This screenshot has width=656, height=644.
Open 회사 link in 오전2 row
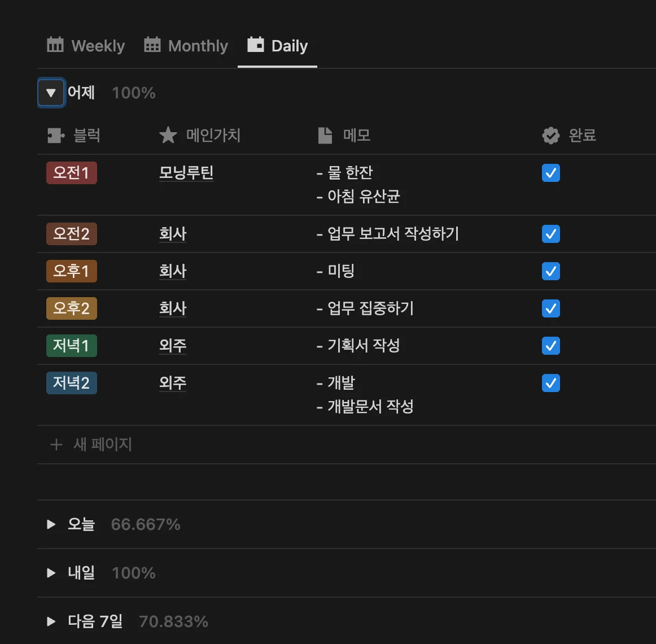pyautogui.click(x=173, y=234)
